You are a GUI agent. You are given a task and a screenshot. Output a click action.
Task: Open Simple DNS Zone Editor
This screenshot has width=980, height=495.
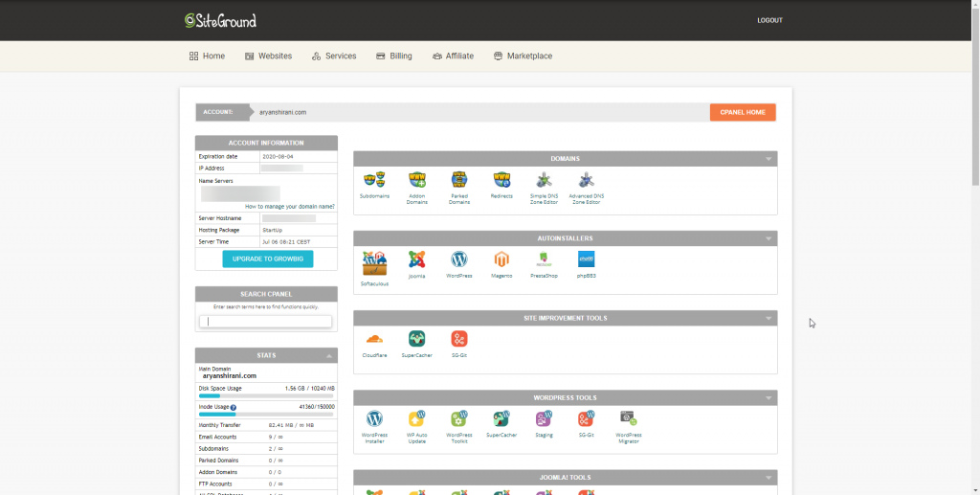[544, 180]
